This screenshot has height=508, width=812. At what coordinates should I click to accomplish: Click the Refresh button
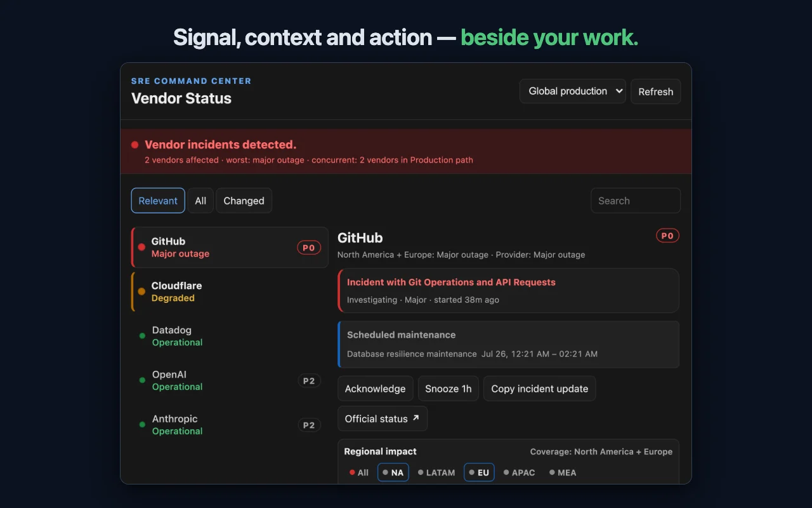[655, 91]
